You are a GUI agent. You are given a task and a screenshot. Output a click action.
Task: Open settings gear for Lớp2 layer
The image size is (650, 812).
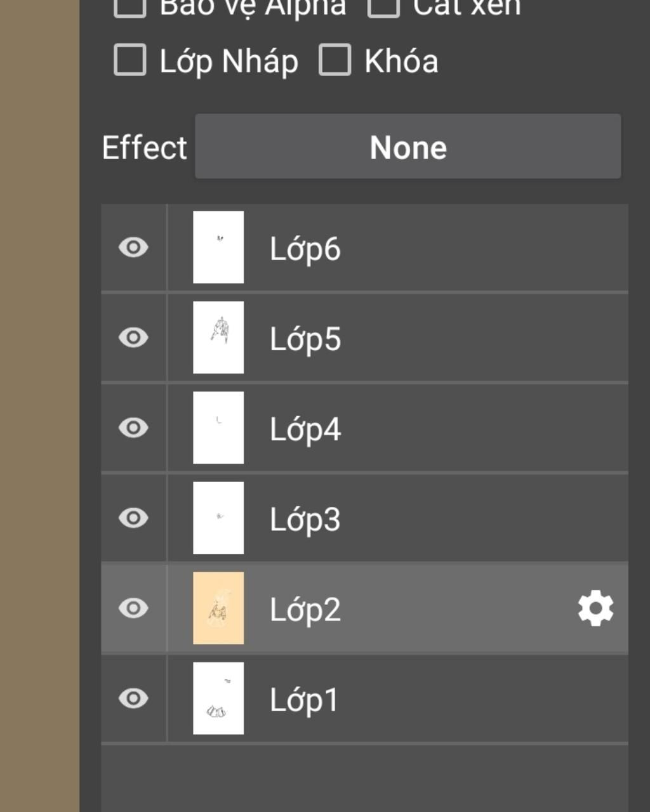595,609
